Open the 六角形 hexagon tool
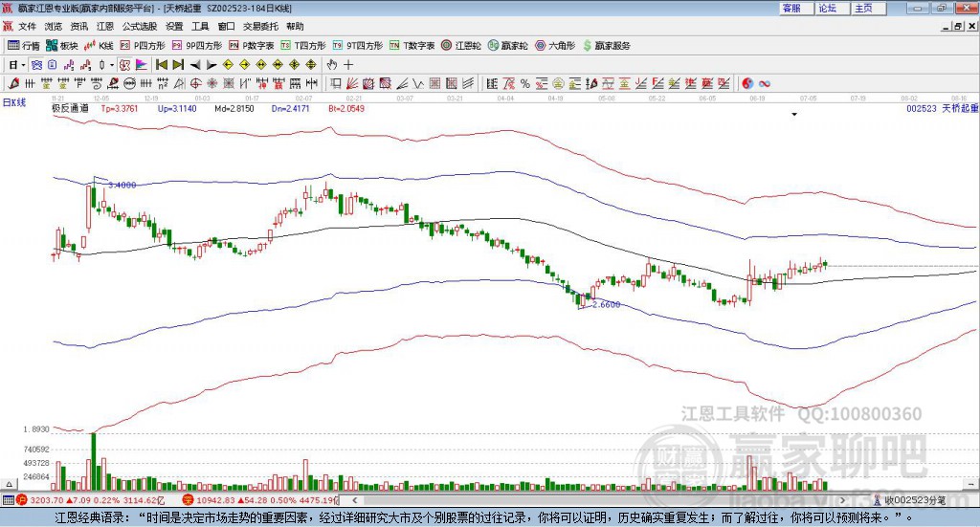This screenshot has height=527, width=980. [x=555, y=46]
